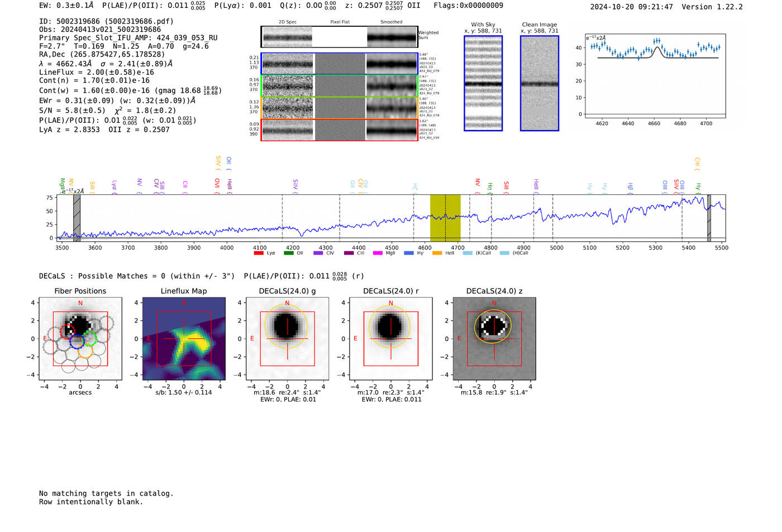
Task: Click the LyA z = 2.8353 redshift line
Action: [69, 130]
